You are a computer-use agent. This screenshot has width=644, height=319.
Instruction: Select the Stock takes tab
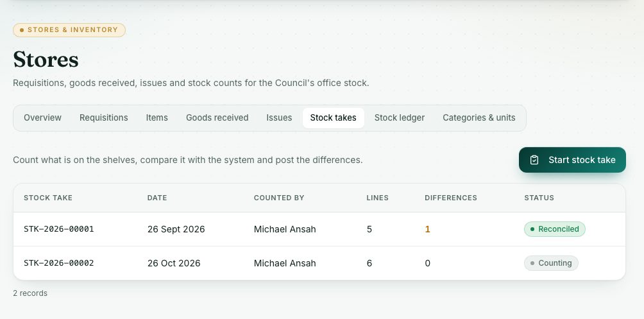coord(333,118)
